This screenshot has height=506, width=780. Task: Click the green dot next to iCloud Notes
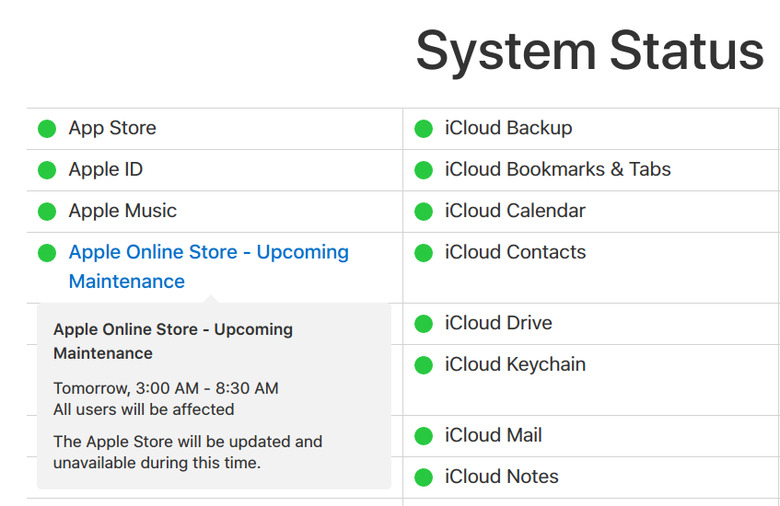pyautogui.click(x=423, y=477)
